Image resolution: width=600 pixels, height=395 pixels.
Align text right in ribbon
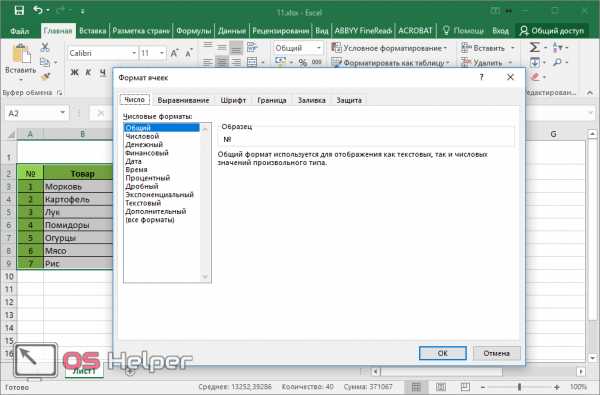(x=236, y=62)
